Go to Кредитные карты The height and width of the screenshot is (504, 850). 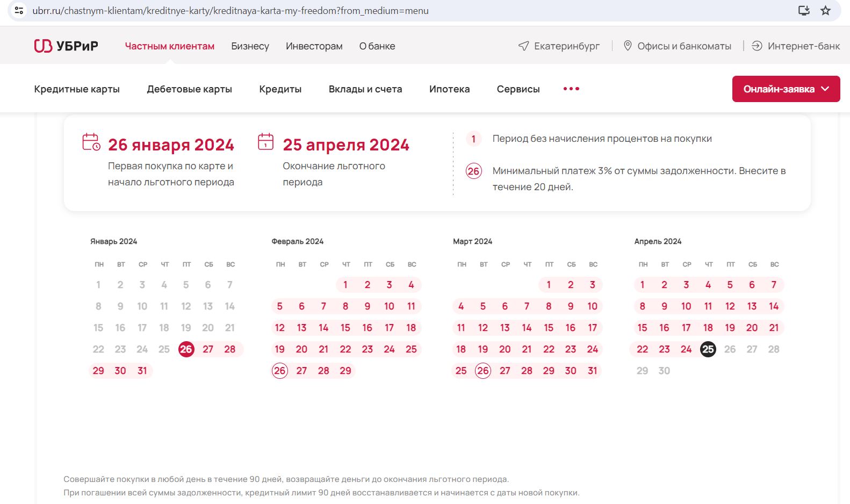click(77, 89)
